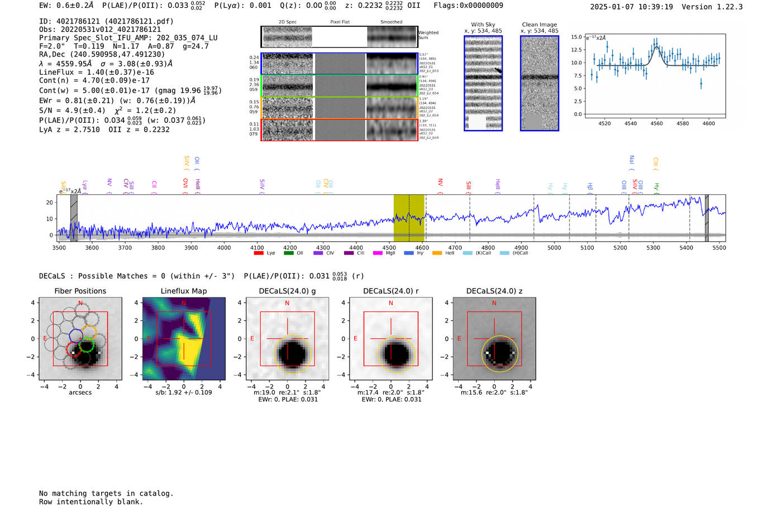Open the Fiber Positions image
The image size is (782, 532).
(80, 339)
